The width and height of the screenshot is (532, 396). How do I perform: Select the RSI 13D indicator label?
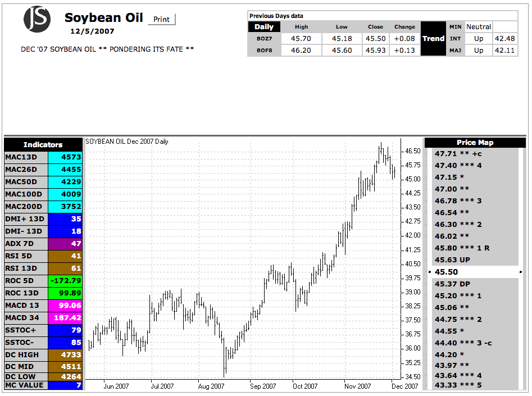coord(26,268)
